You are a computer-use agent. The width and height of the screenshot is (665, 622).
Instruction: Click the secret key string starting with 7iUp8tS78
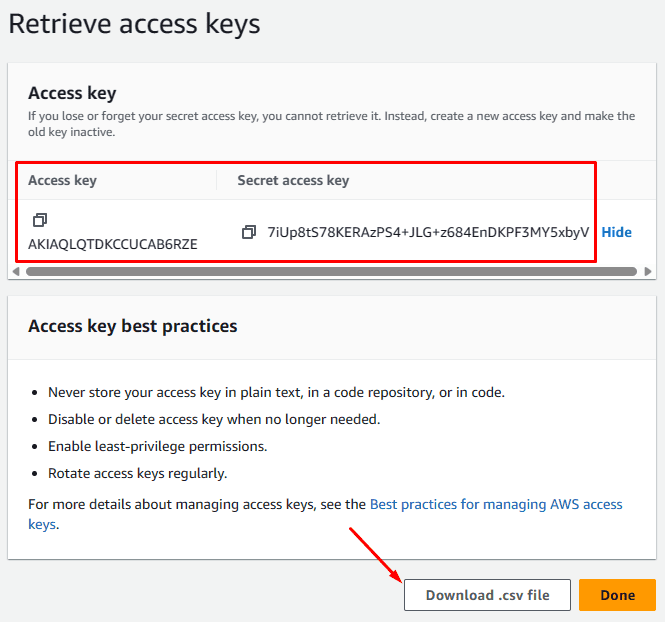point(428,232)
